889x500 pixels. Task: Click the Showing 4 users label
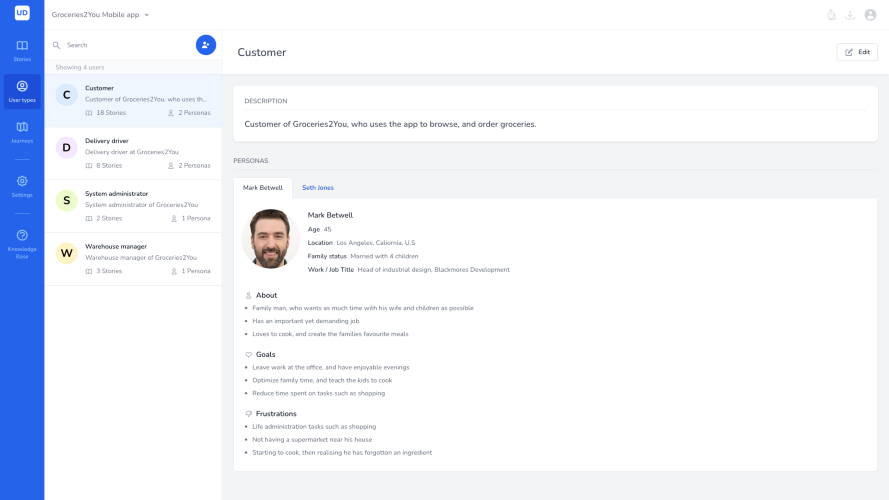pyautogui.click(x=80, y=67)
